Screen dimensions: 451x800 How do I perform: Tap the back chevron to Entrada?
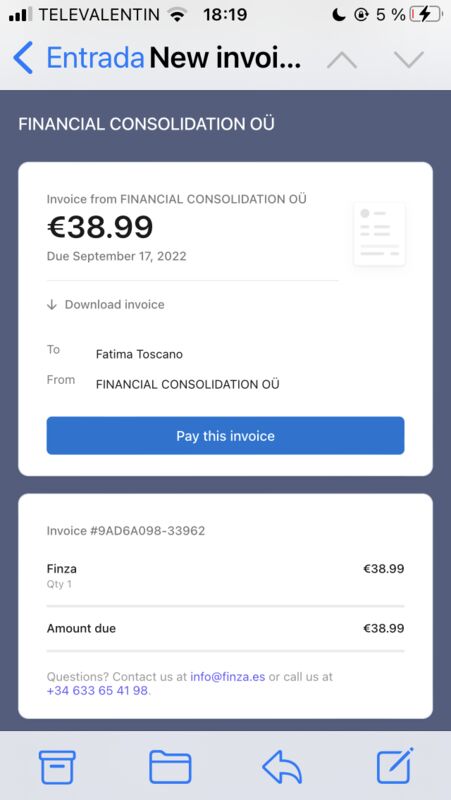click(23, 59)
